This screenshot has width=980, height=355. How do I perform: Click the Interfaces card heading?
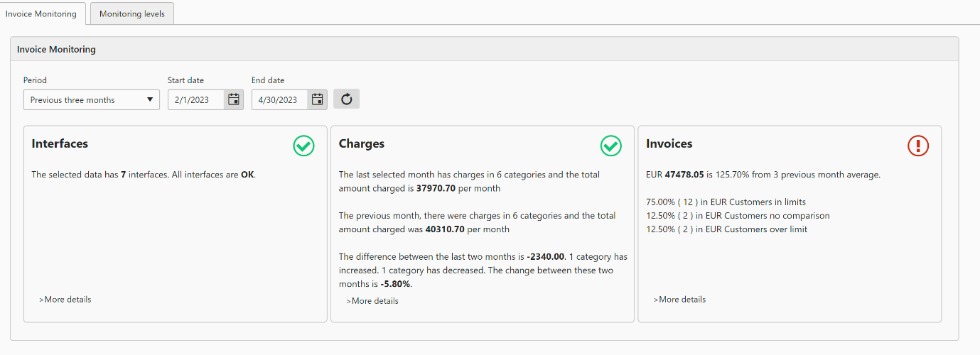pyautogui.click(x=60, y=143)
